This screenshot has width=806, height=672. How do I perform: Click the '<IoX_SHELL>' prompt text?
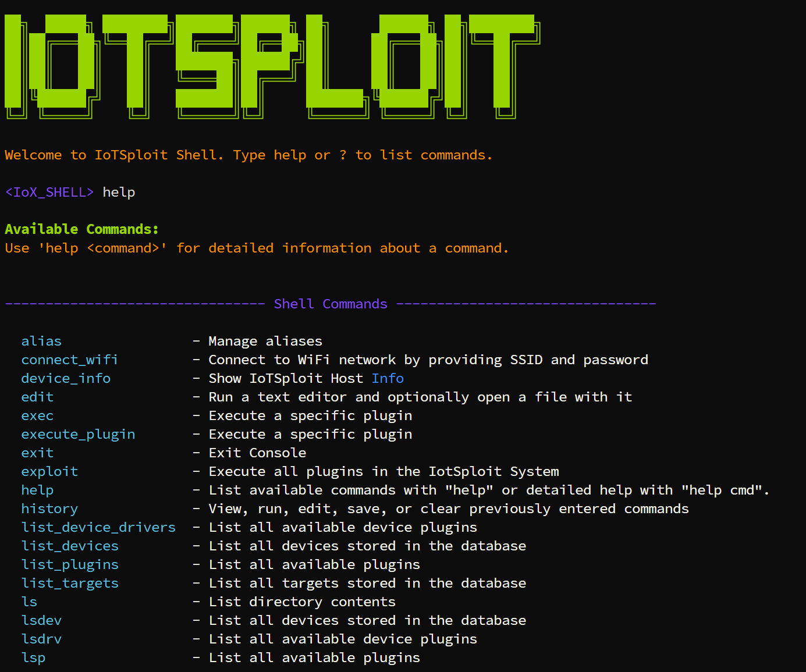click(49, 192)
